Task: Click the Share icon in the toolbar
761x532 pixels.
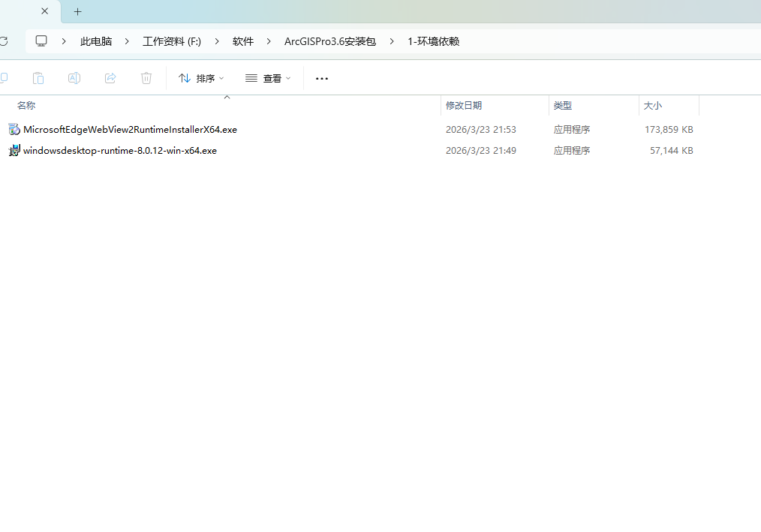Action: coord(110,78)
